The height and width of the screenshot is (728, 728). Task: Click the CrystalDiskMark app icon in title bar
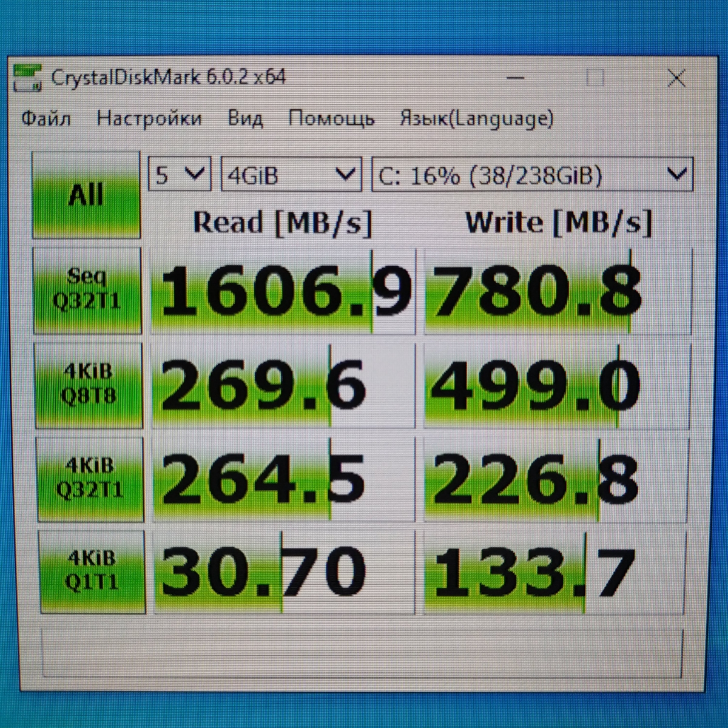(x=28, y=78)
